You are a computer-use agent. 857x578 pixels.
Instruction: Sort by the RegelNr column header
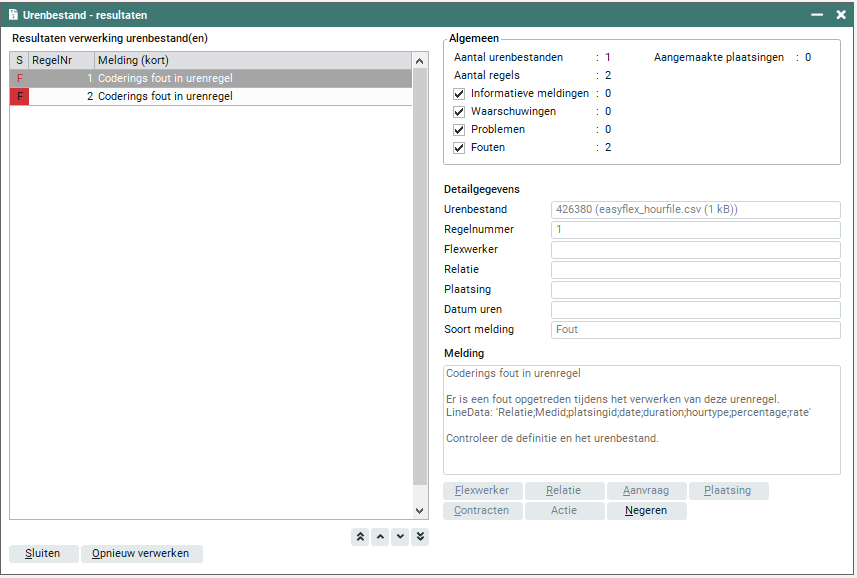(x=61, y=61)
